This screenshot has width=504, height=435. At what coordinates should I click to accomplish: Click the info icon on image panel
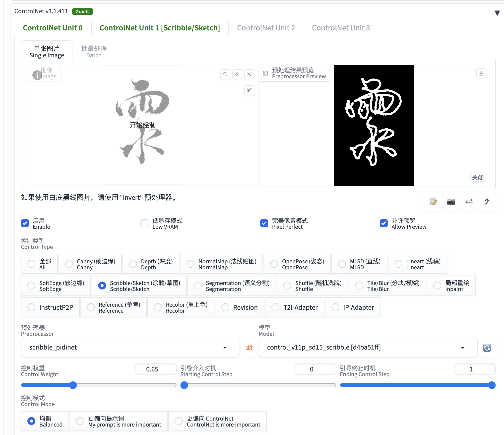pyautogui.click(x=37, y=75)
